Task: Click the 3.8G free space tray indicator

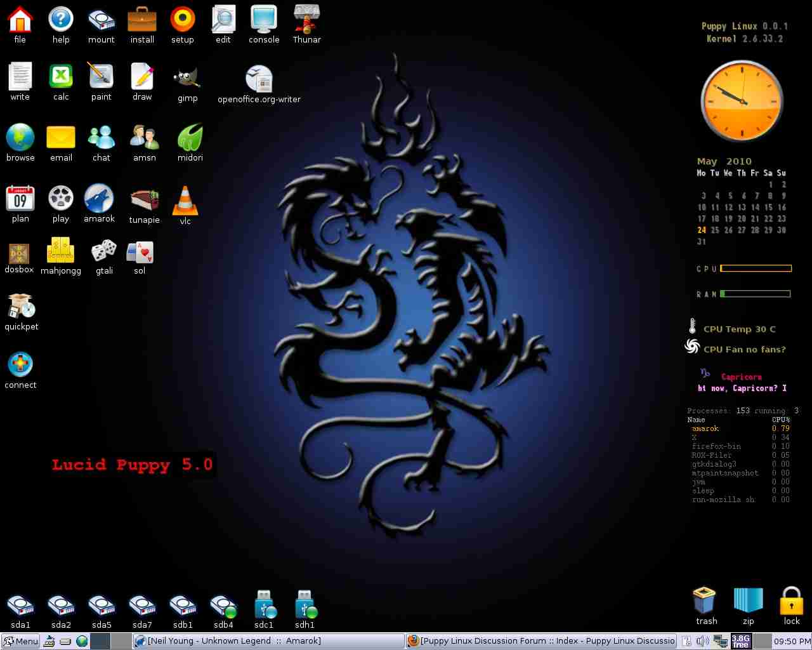Action: click(x=741, y=641)
